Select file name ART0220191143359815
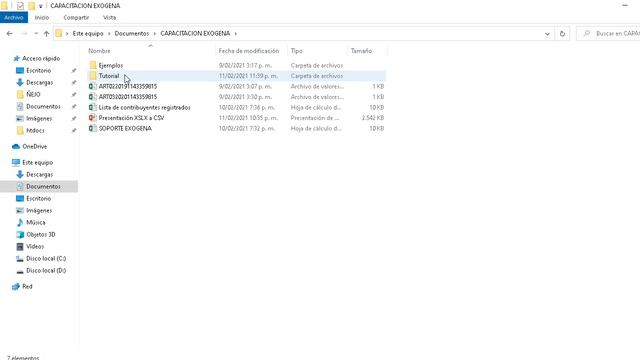The image size is (640, 360). tap(128, 87)
